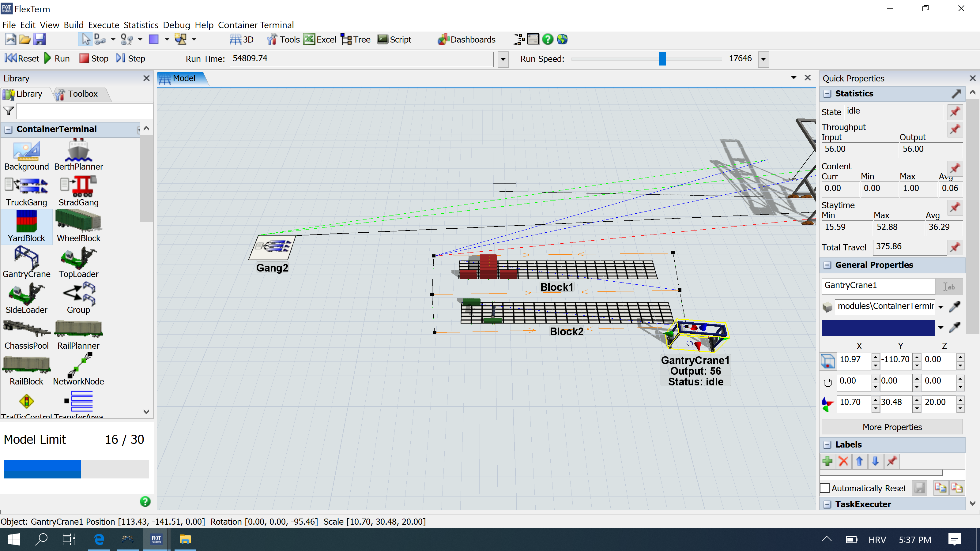Pin the State statistic

[x=955, y=112]
